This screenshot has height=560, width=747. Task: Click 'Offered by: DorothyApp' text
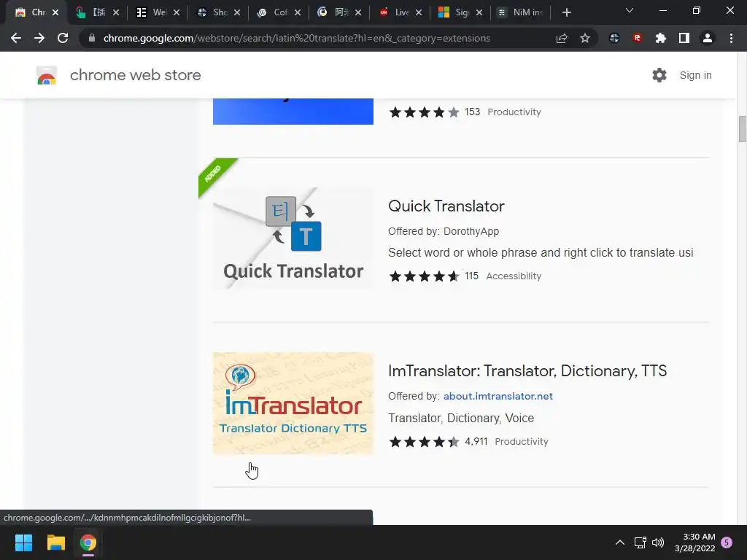pos(444,231)
